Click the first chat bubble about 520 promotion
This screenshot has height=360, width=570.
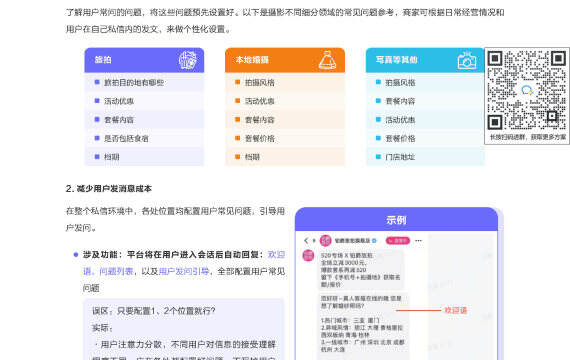(361, 269)
